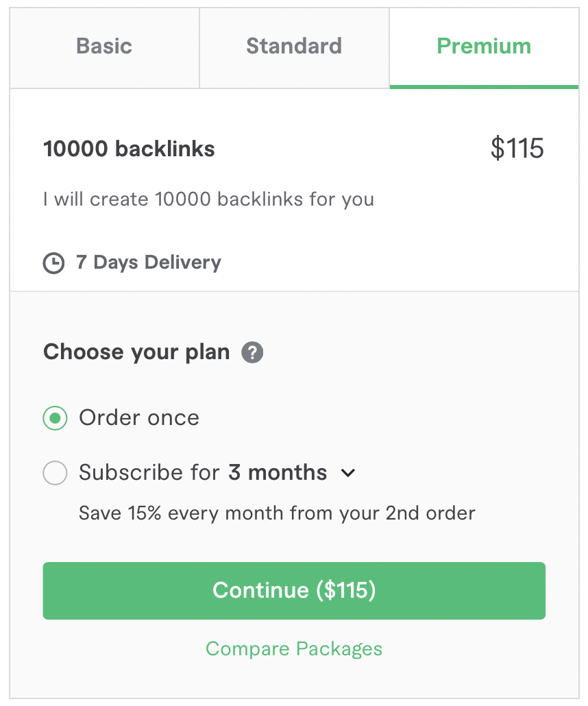Click the Choose your plan heading

point(136,352)
